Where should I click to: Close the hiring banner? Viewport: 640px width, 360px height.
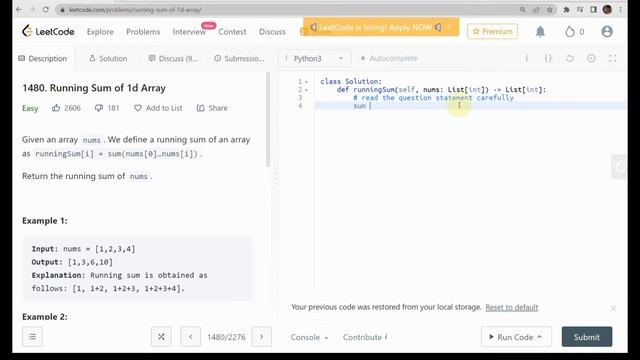click(x=449, y=27)
